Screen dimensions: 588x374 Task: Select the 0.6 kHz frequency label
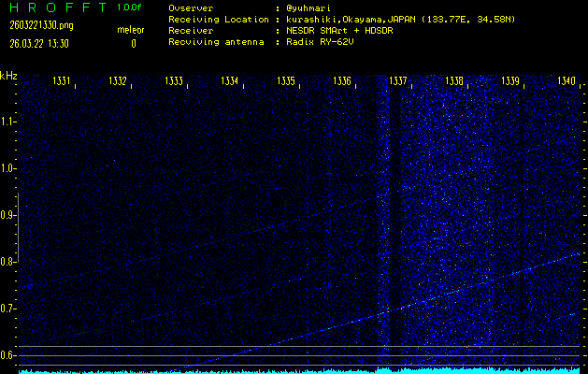(8, 355)
